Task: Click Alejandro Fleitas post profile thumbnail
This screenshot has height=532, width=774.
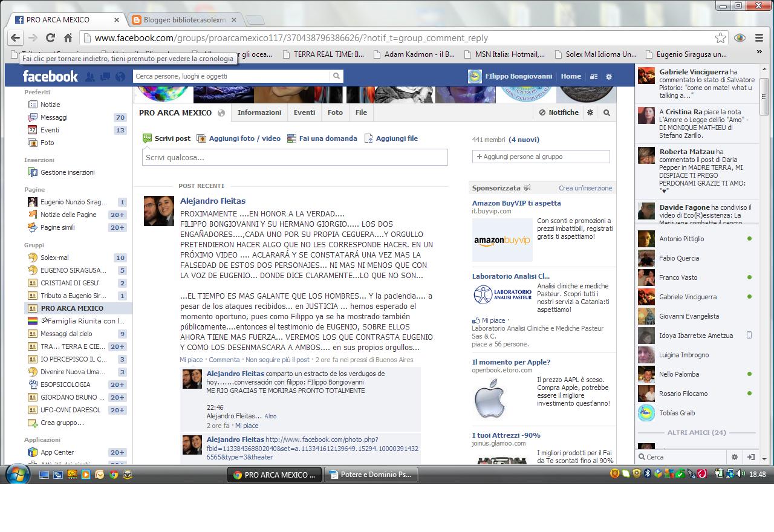Action: coord(158,210)
